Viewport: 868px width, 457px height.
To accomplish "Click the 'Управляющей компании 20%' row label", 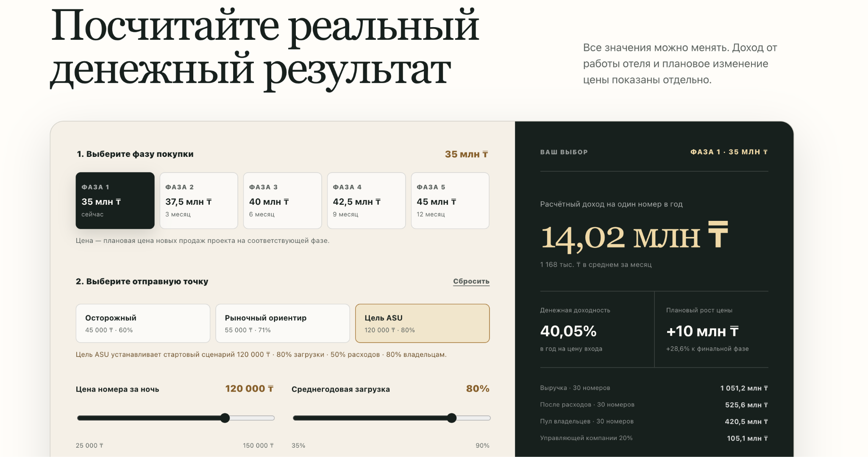I will coord(586,438).
